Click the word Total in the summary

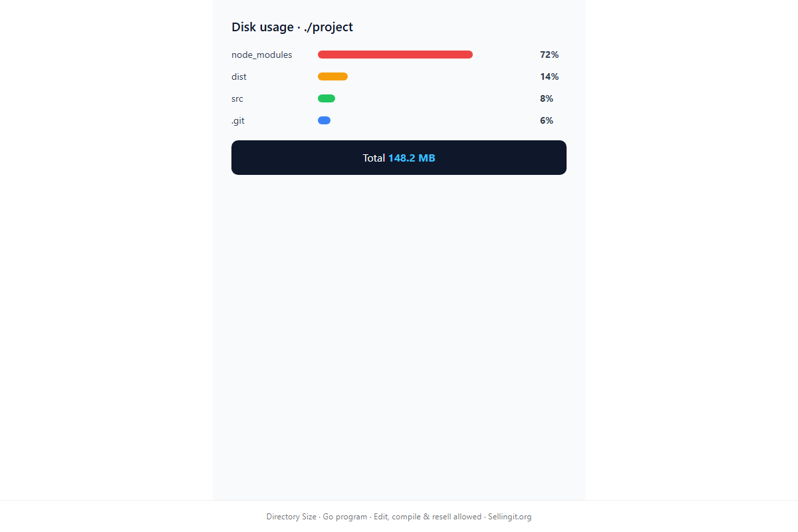374,158
